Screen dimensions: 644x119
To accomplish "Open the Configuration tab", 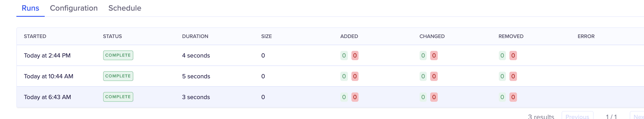I will (x=74, y=8).
